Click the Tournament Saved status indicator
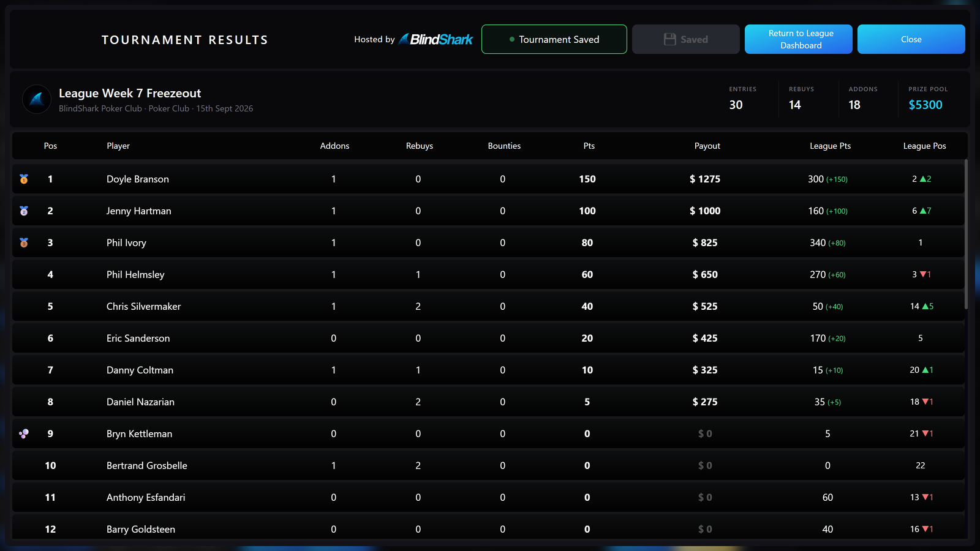The height and width of the screenshot is (551, 980). (x=554, y=39)
